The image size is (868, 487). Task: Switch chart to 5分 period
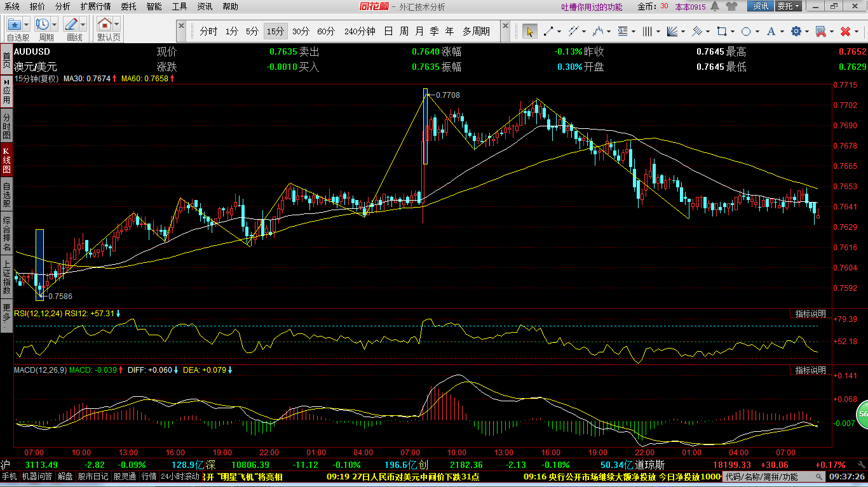point(252,31)
